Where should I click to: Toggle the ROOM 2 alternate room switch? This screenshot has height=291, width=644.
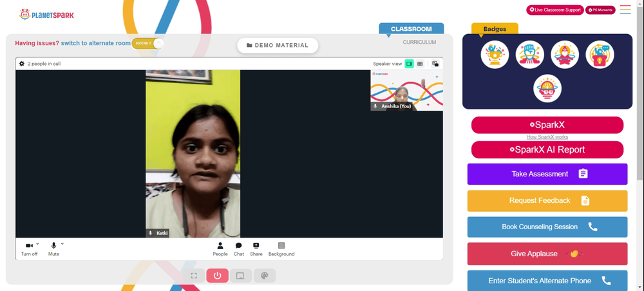(147, 43)
